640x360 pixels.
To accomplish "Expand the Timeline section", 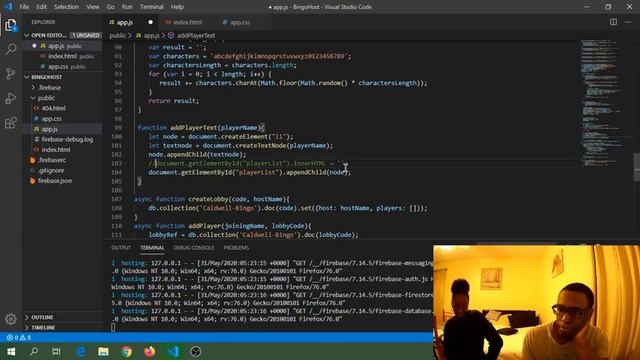I will 43,327.
